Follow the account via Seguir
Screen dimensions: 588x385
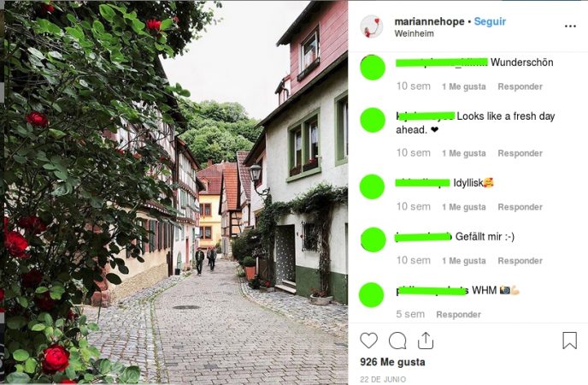pyautogui.click(x=490, y=21)
